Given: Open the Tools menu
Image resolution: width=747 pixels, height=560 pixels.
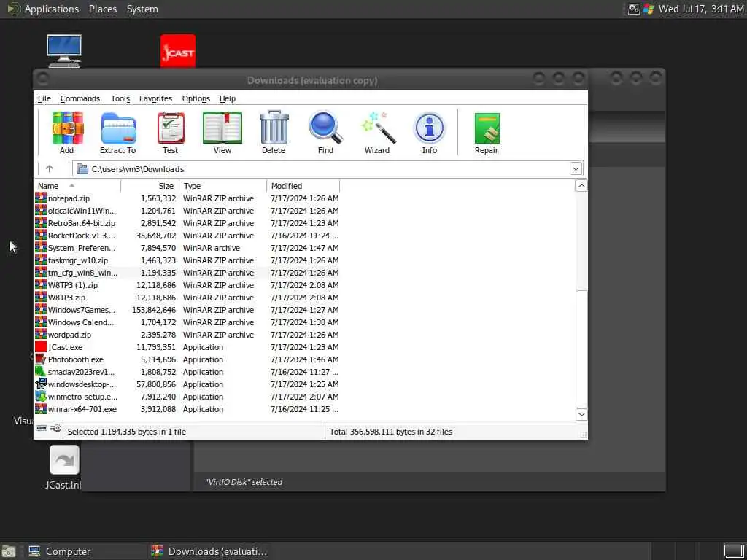Looking at the screenshot, I should click(120, 98).
